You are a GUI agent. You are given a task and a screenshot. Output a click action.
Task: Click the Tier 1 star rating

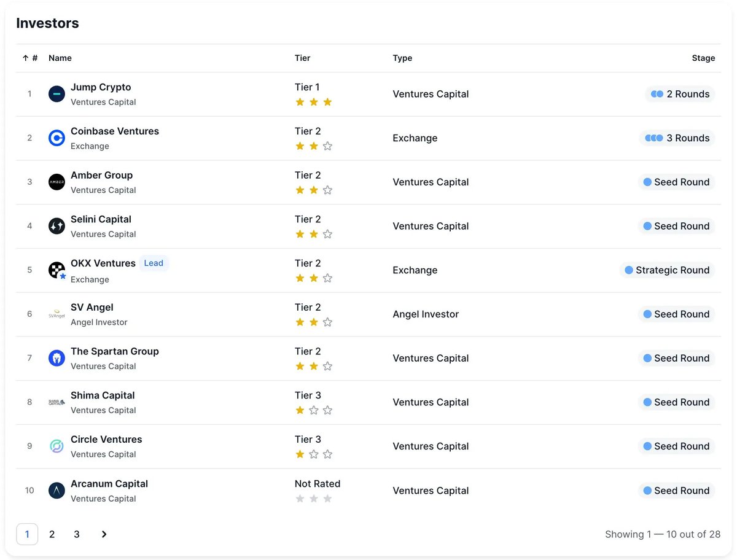click(x=313, y=102)
